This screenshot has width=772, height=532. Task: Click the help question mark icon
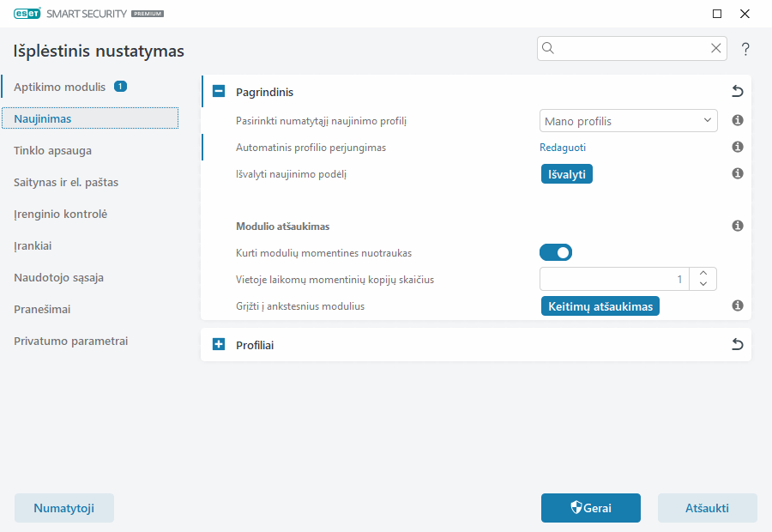click(x=745, y=49)
